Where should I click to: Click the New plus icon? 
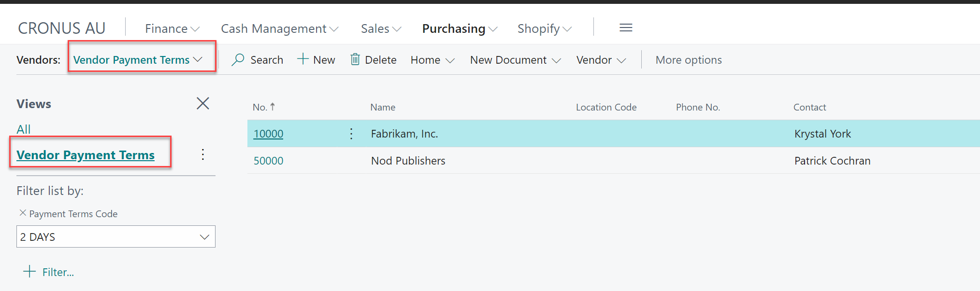[x=303, y=59]
